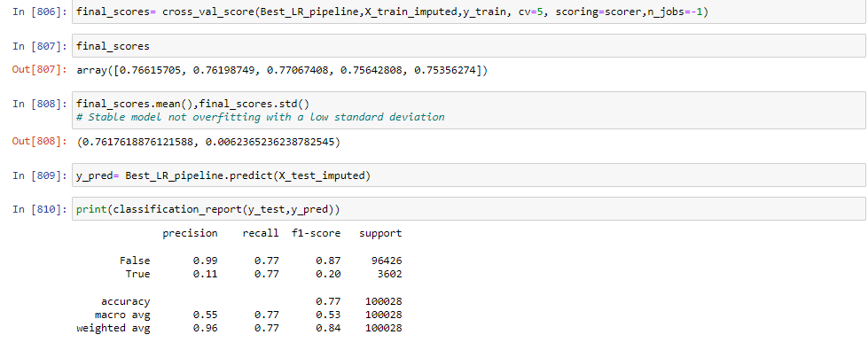Viewport: 868px width, 358px height.
Task: Click the 'f1-score' column header
Action: (x=317, y=233)
